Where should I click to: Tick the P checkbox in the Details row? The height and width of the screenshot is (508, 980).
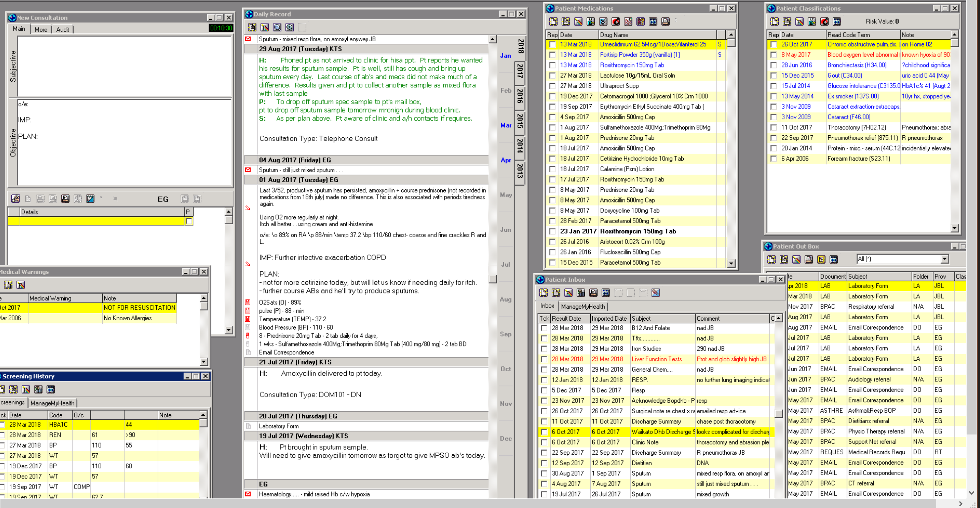(x=189, y=221)
